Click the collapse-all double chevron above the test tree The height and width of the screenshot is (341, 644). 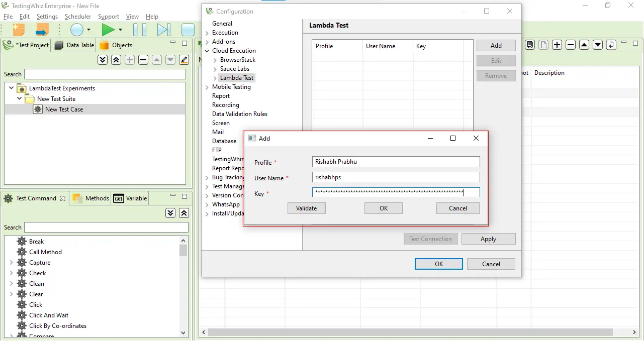click(x=116, y=59)
